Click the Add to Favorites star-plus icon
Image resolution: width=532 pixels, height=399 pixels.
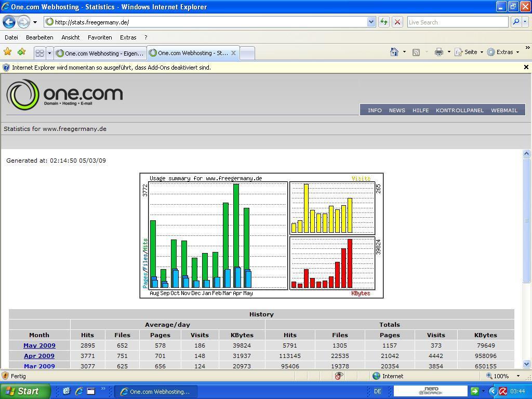(22, 52)
